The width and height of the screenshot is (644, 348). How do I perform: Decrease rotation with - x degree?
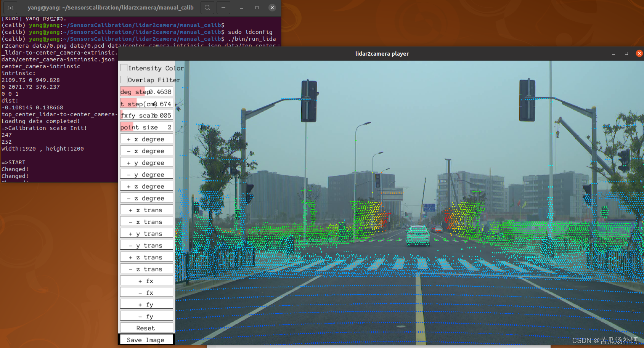pyautogui.click(x=146, y=151)
